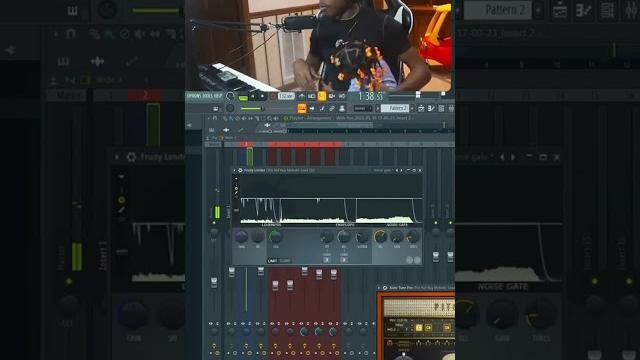This screenshot has width=640, height=360.
Task: Click the link icon in second toolbar row
Action: 332,109
